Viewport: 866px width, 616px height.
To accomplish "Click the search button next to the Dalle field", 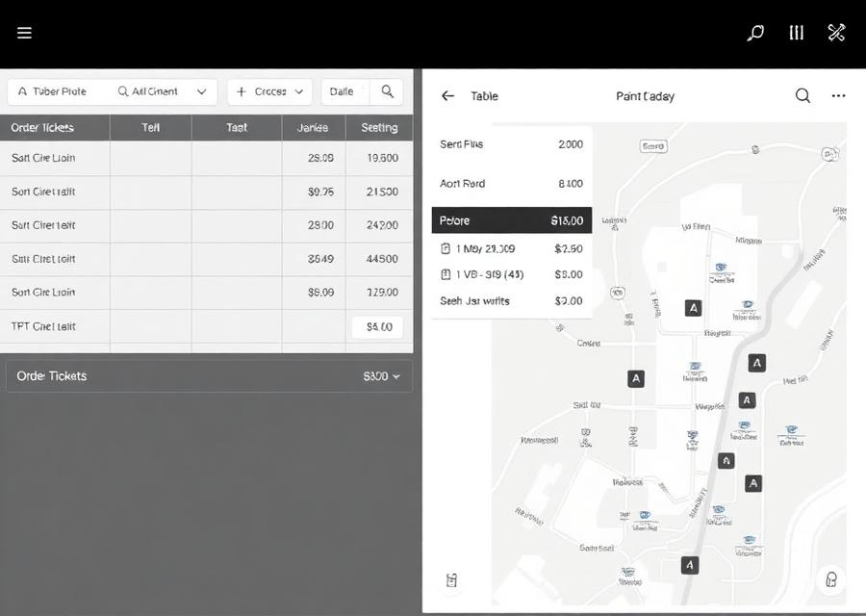I will click(x=387, y=91).
